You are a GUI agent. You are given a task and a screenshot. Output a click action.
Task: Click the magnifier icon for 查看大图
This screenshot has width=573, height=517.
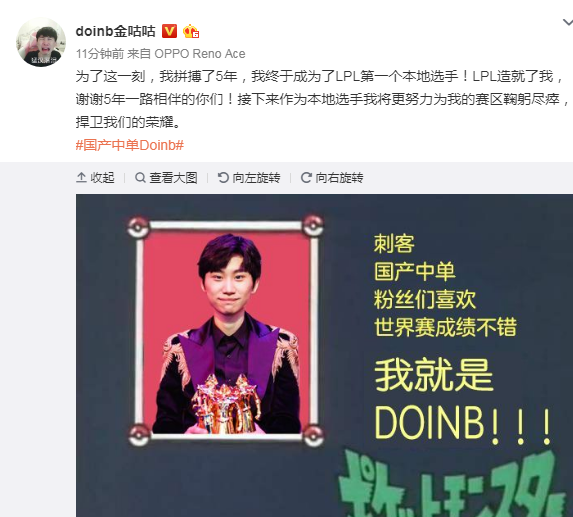click(x=140, y=178)
